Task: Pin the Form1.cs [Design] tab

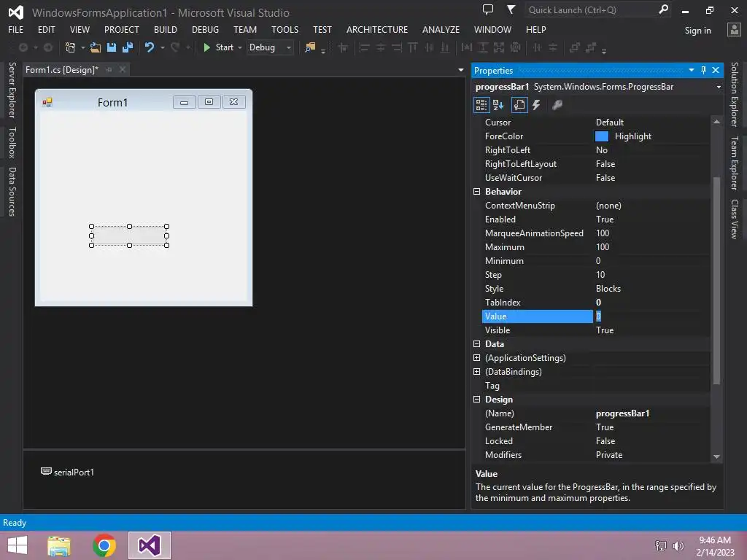Action: (109, 69)
